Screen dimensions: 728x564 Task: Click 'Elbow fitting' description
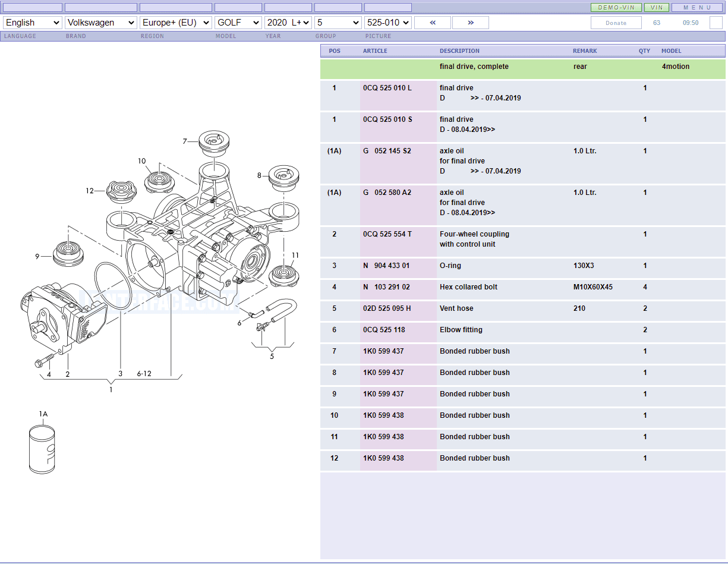(x=461, y=330)
